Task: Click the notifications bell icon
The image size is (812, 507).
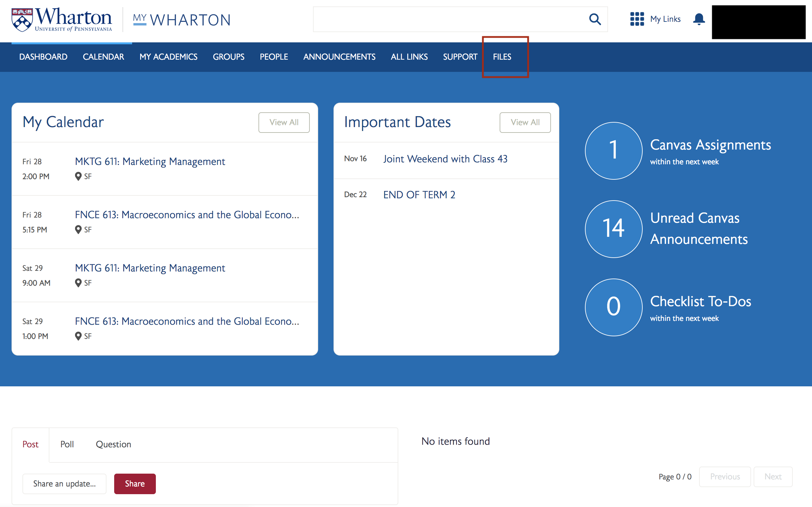Action: click(699, 19)
